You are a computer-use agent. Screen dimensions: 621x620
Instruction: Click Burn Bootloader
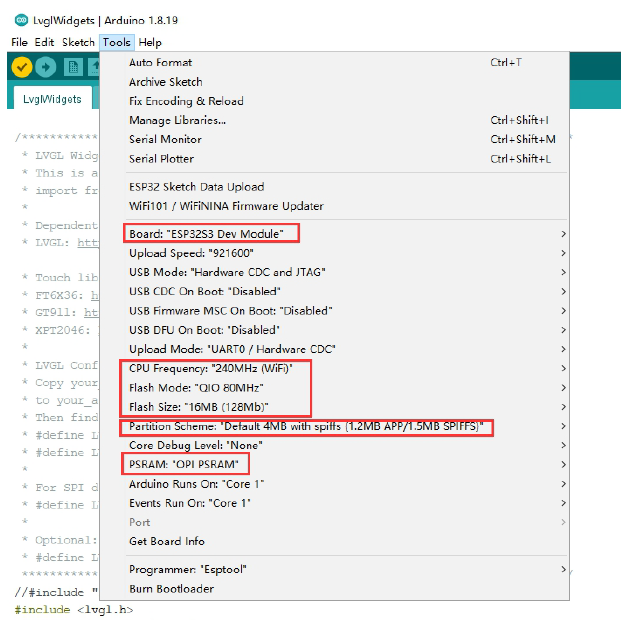[x=334, y=589]
